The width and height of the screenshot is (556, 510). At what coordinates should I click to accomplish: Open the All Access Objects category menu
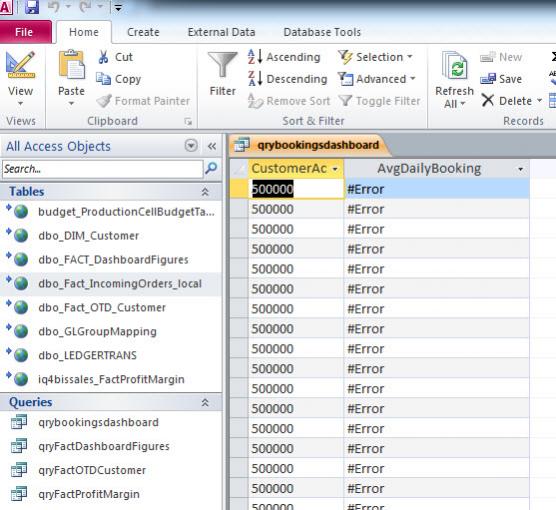point(191,146)
